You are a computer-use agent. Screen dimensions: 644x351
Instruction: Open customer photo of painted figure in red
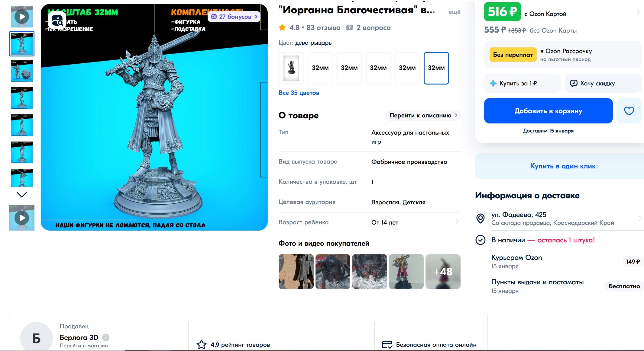tap(406, 272)
